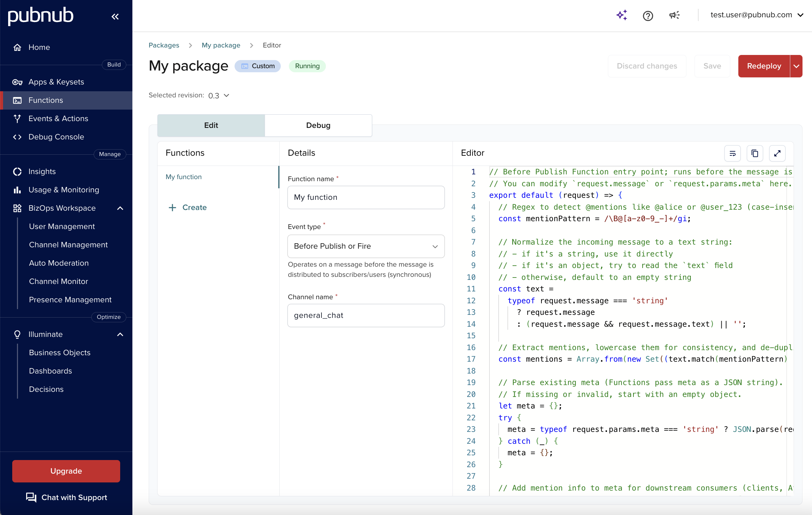The image size is (812, 515).
Task: Open announcements megaphone icon
Action: (674, 15)
